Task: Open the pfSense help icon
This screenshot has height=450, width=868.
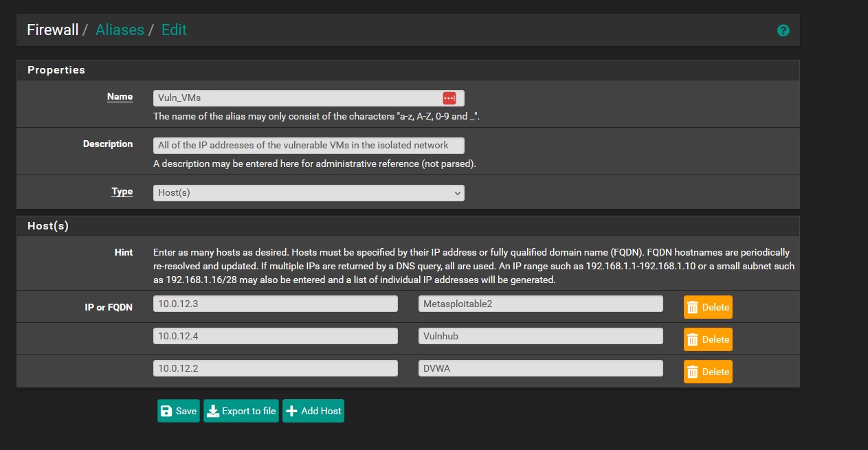Action: (783, 30)
